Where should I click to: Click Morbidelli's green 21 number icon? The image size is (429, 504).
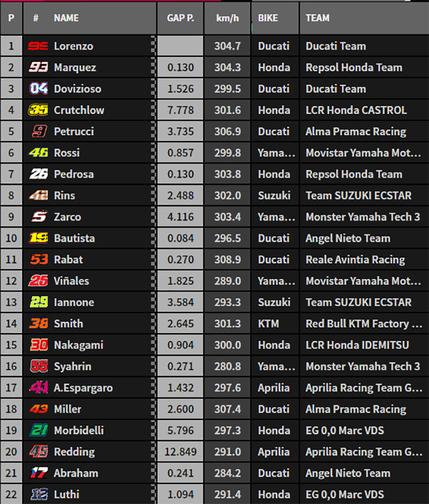tap(39, 430)
